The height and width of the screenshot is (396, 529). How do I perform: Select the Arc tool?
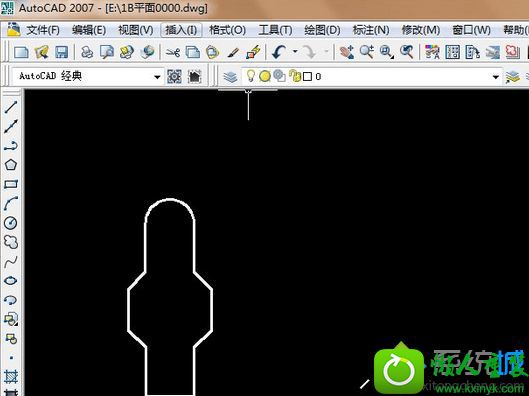tap(11, 203)
